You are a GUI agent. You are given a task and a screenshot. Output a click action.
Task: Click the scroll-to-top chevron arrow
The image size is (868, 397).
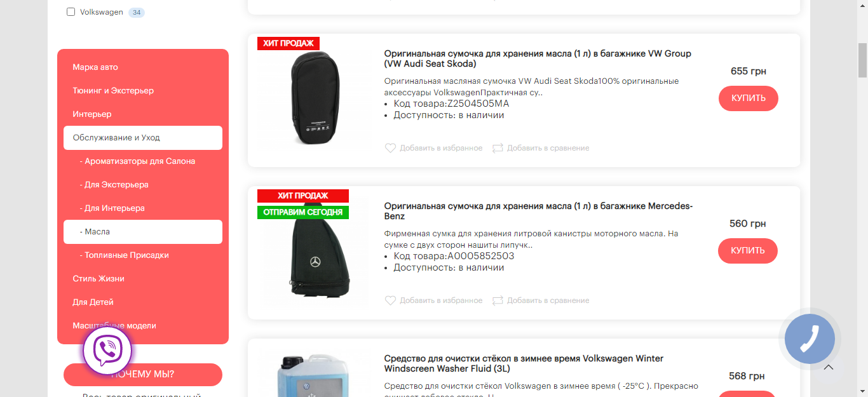click(829, 367)
